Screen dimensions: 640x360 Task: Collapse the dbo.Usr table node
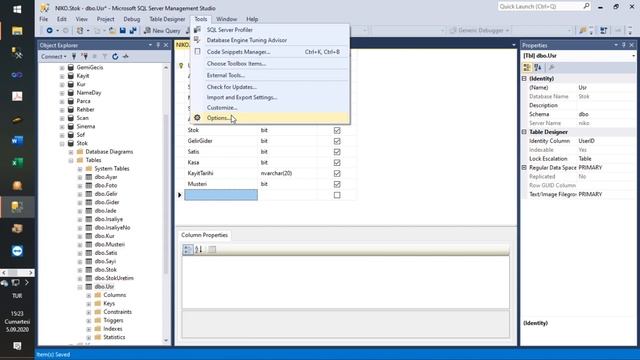pyautogui.click(x=80, y=287)
